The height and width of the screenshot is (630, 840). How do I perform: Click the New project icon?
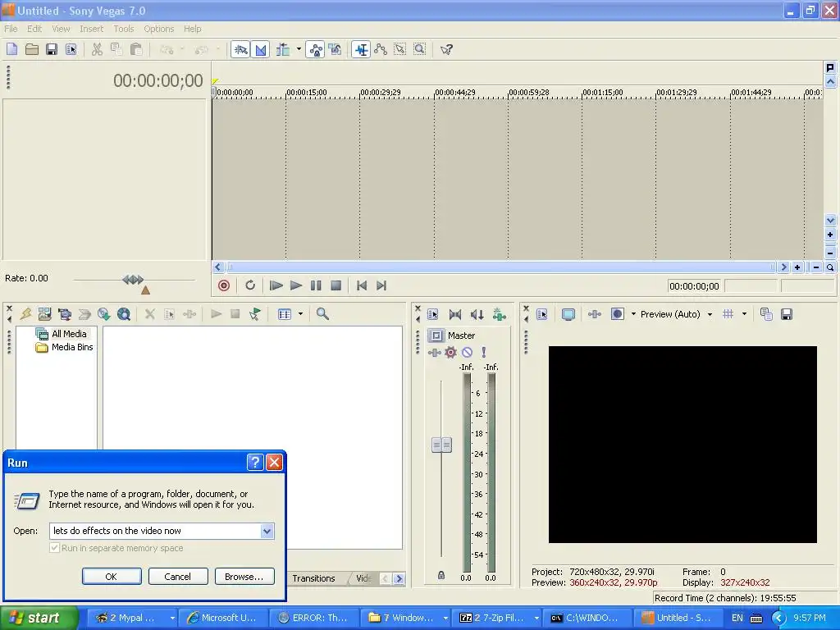[11, 50]
